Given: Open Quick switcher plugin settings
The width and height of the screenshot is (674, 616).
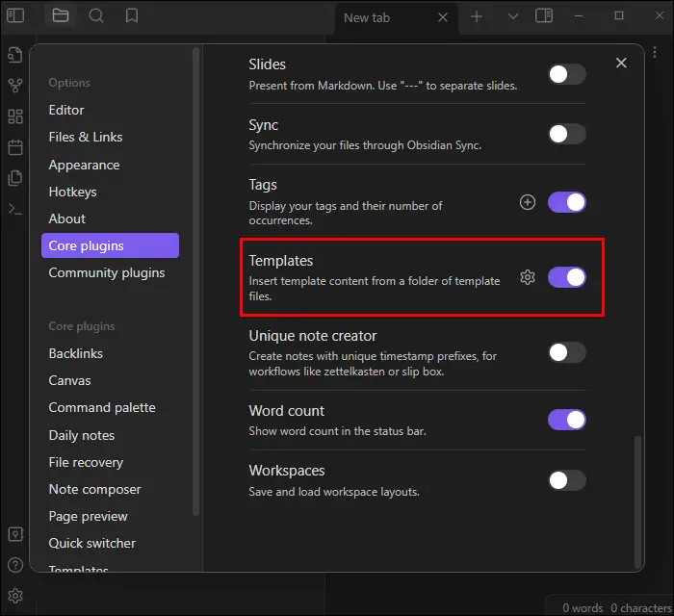Looking at the screenshot, I should 110,544.
